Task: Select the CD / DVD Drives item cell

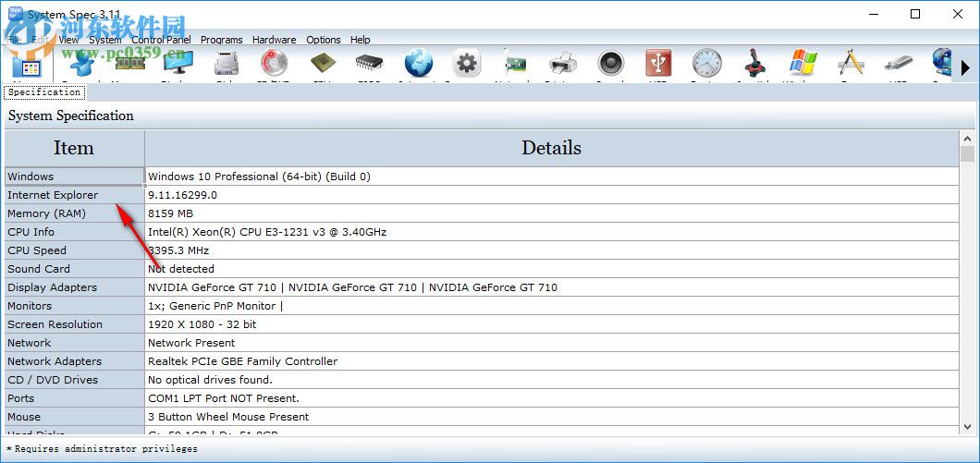Action: point(74,379)
